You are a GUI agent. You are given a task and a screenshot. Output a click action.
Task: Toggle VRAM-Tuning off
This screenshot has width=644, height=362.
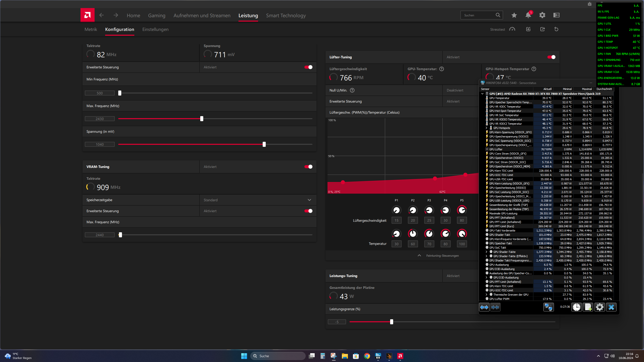[308, 167]
